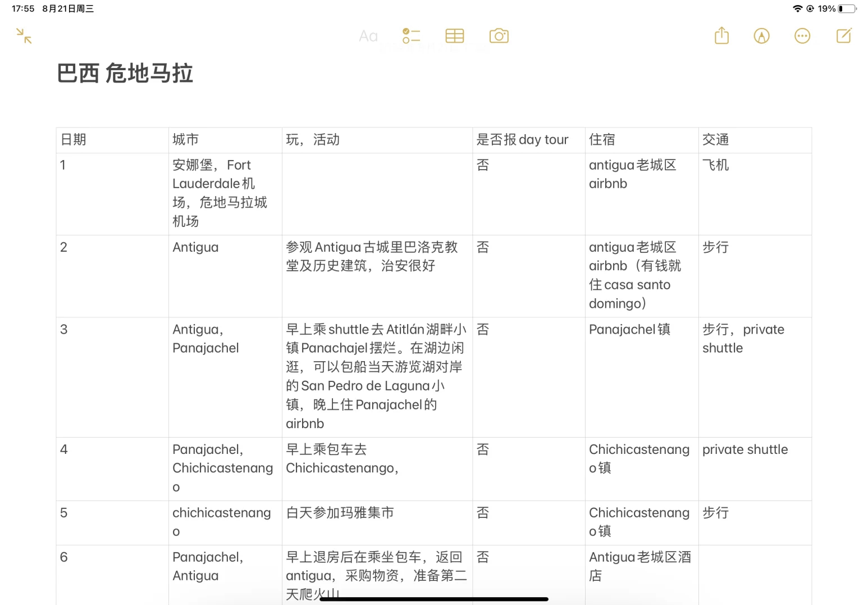The width and height of the screenshot is (868, 605).
Task: Select the 玩，活动 header cell
Action: tap(377, 140)
